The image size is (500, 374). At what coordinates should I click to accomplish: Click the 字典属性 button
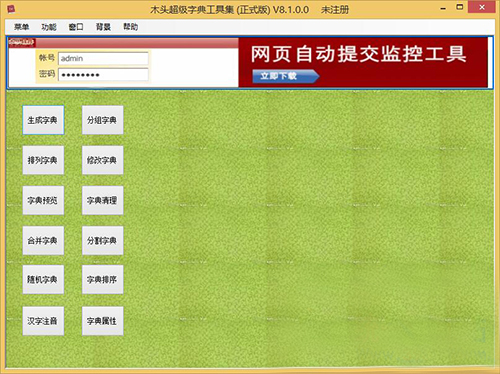(x=103, y=321)
